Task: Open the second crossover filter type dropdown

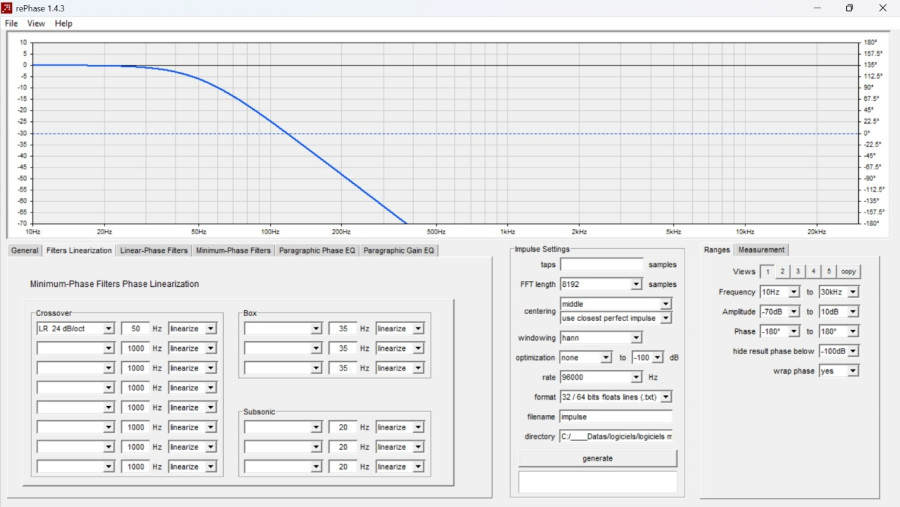Action: [x=75, y=349]
